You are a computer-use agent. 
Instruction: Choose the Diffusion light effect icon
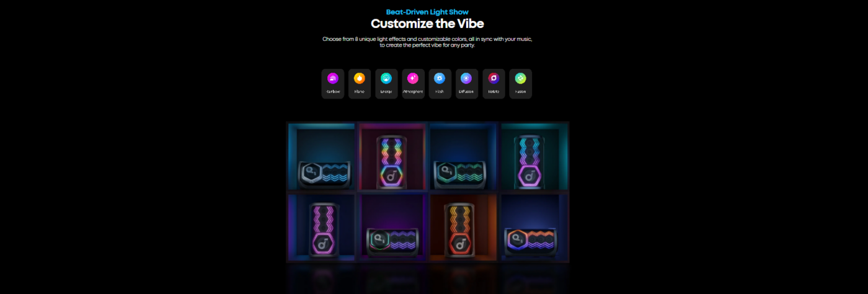[x=466, y=78]
